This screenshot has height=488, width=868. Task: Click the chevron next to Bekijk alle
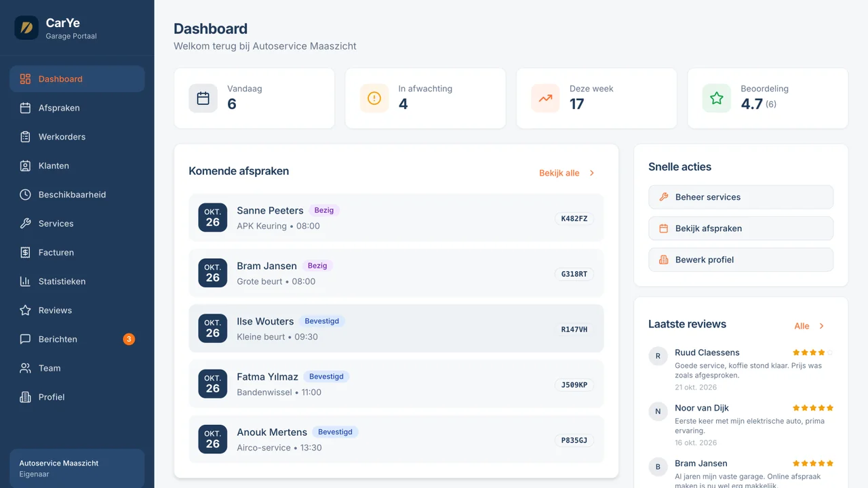coord(592,173)
